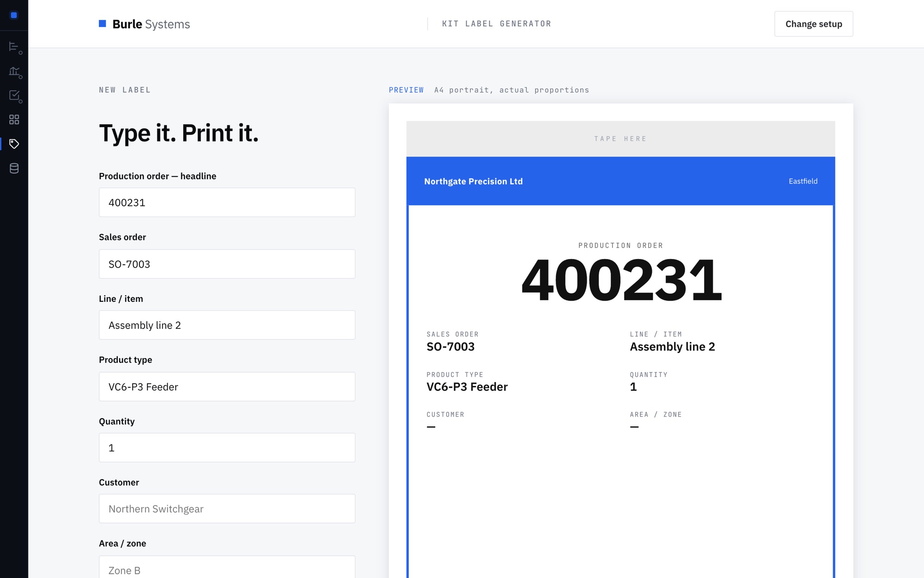Open the home logo icon in sidebar

(x=14, y=15)
